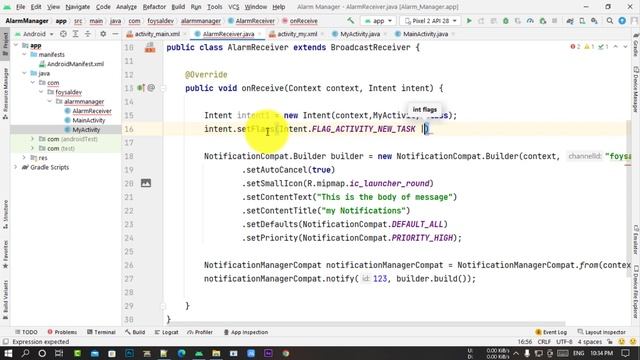The image size is (640, 360).
Task: Open the Logcat tool window
Action: (167, 332)
